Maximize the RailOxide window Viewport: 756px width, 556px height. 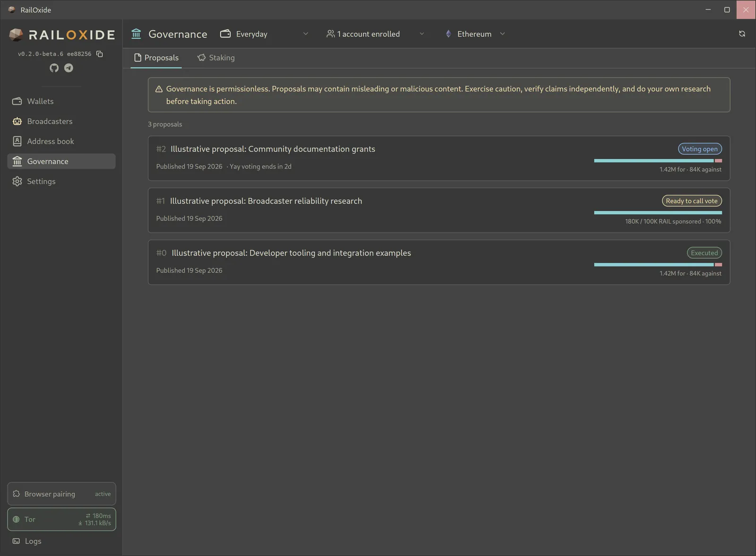pyautogui.click(x=727, y=9)
